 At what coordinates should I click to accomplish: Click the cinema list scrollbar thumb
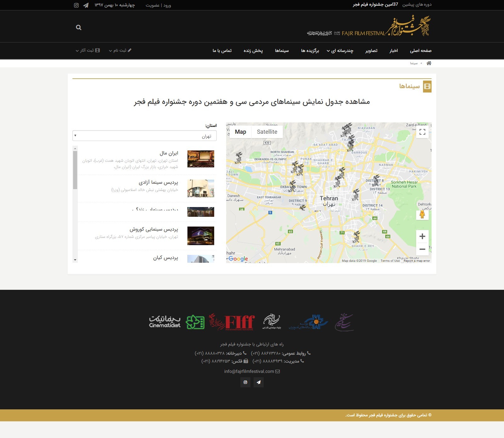coord(75,170)
